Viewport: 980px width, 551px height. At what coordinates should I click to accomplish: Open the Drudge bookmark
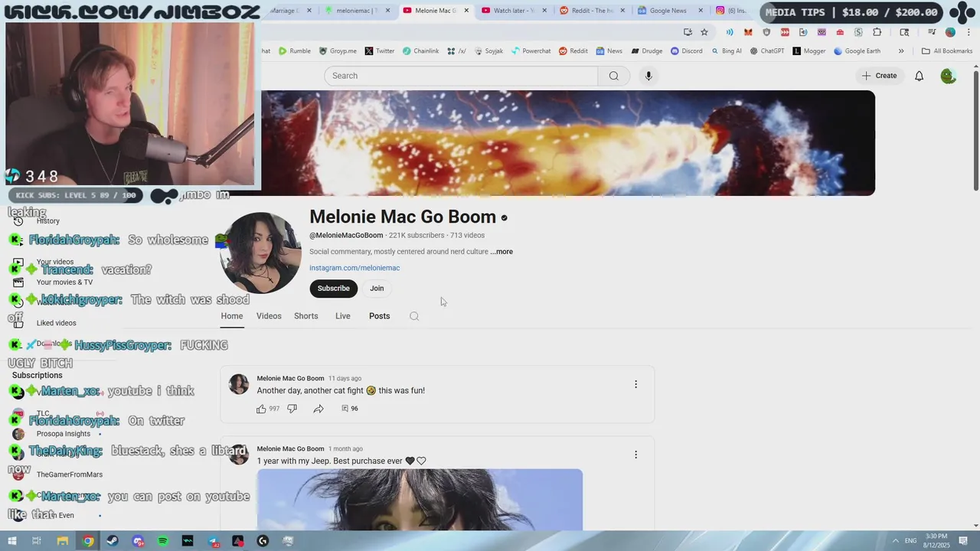pyautogui.click(x=647, y=51)
